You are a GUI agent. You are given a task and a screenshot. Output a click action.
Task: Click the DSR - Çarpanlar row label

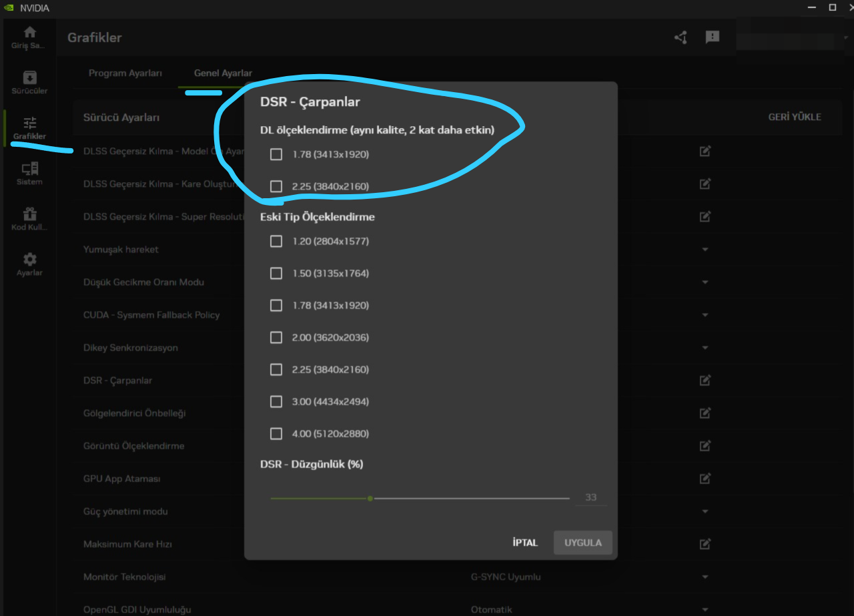click(x=118, y=380)
